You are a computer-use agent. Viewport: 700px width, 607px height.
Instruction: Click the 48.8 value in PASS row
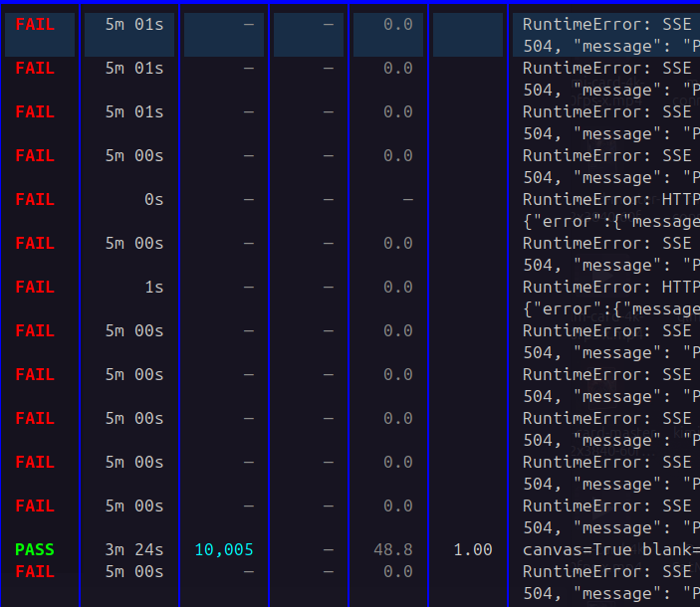click(x=393, y=549)
